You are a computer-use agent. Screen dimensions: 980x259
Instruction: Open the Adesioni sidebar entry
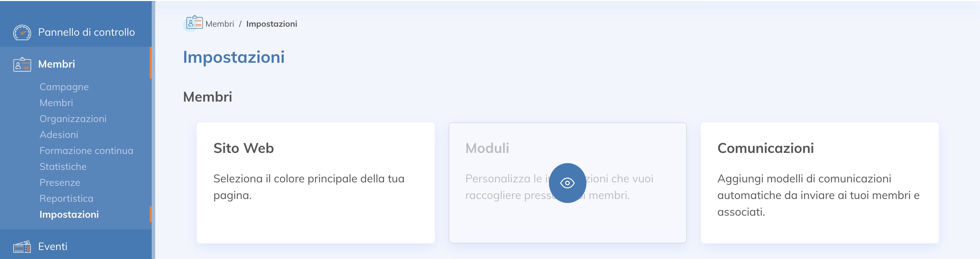pyautogui.click(x=59, y=135)
